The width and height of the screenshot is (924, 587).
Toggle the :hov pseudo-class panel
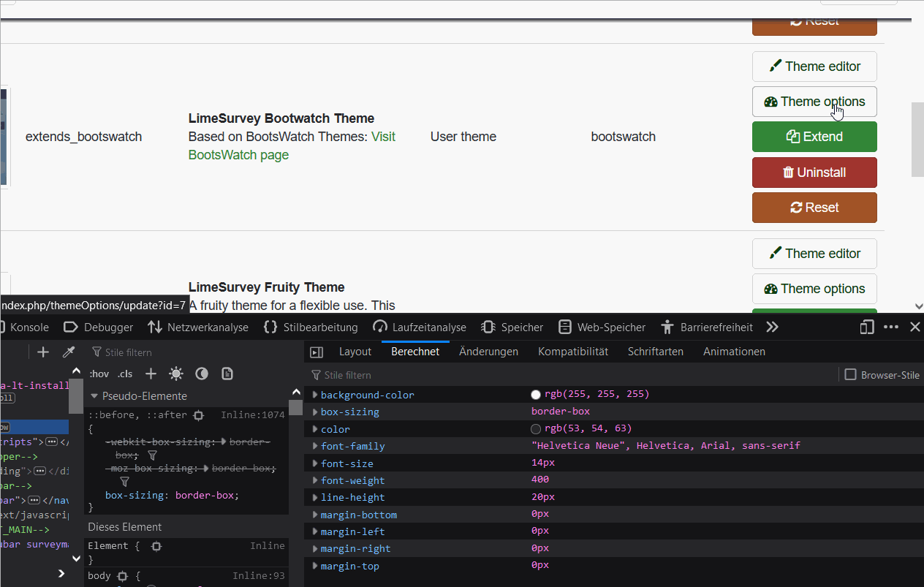point(99,374)
